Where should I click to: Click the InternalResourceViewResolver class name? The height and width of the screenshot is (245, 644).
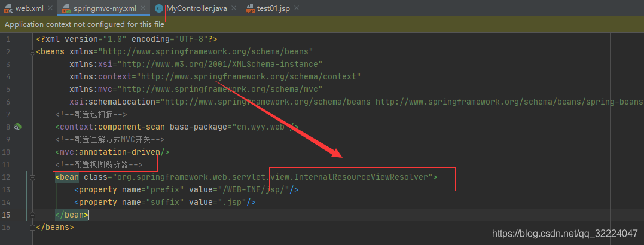(x=361, y=177)
